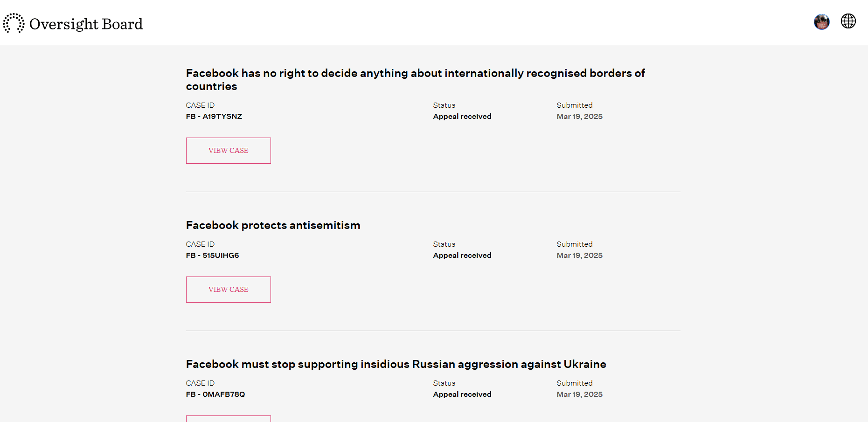
Task: Click 'Appeal received' status of borders case
Action: [462, 117]
